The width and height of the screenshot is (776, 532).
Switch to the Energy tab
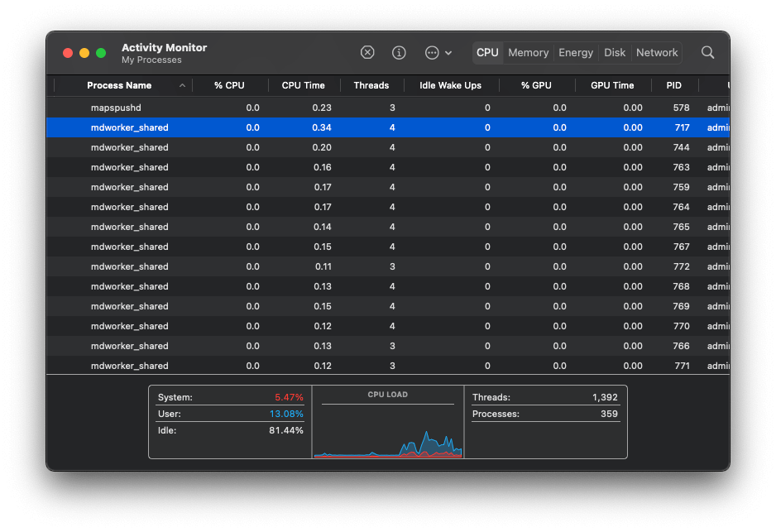click(x=576, y=52)
